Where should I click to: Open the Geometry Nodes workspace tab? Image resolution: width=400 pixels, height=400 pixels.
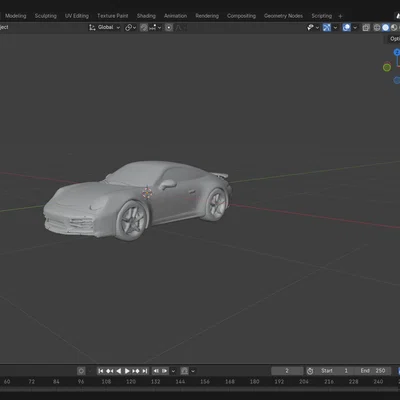(283, 16)
